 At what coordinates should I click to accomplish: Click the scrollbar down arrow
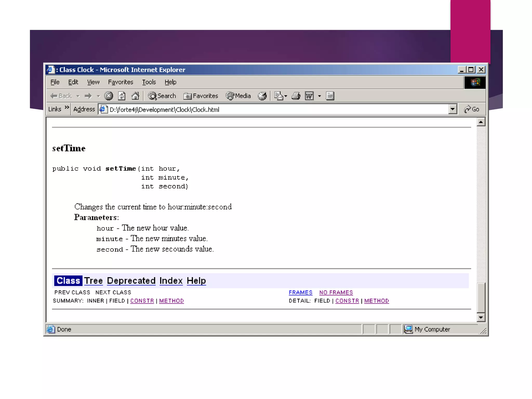click(481, 317)
